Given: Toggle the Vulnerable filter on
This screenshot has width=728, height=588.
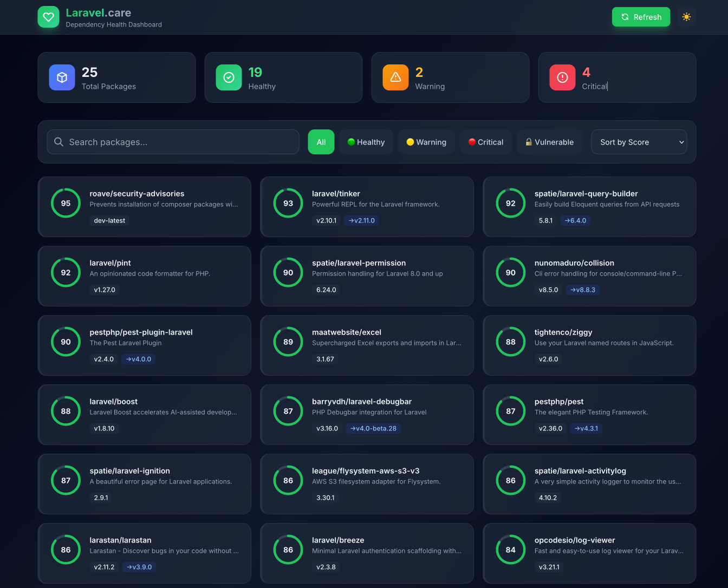Looking at the screenshot, I should 549,142.
